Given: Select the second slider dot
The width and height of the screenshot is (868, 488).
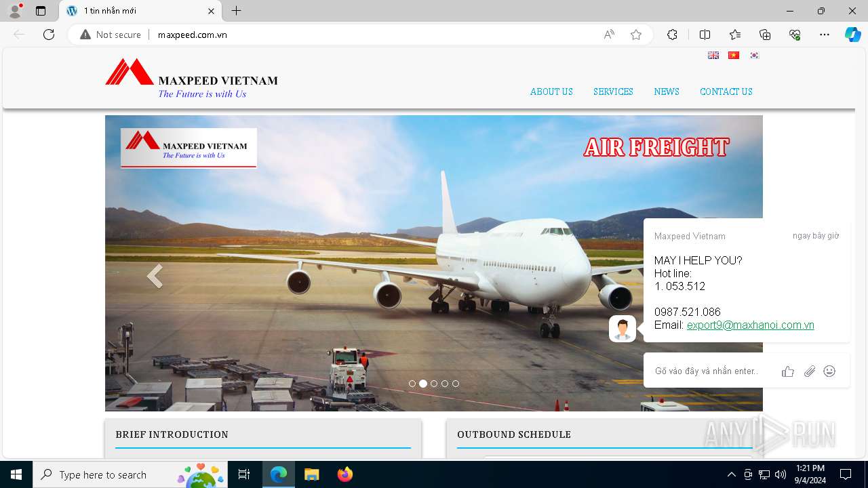Looking at the screenshot, I should coord(423,384).
